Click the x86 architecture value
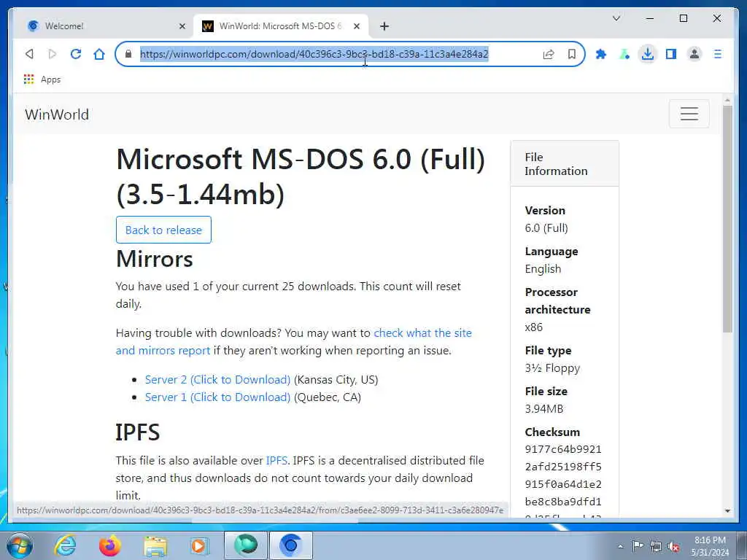This screenshot has width=747, height=560. click(x=533, y=327)
